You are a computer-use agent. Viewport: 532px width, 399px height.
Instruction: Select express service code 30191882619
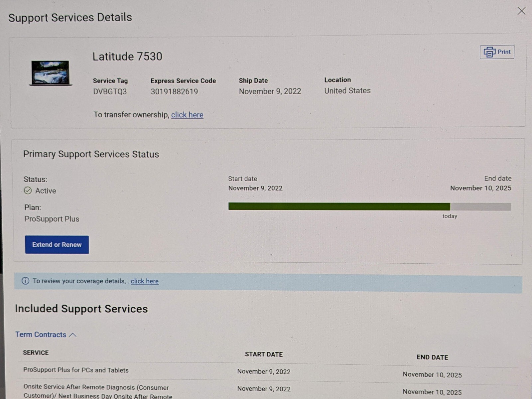pyautogui.click(x=174, y=92)
